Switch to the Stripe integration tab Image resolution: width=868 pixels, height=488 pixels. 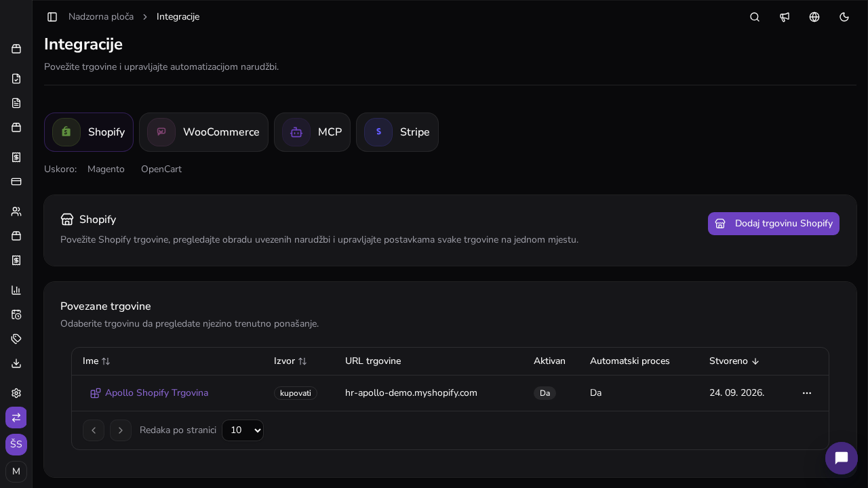397,132
